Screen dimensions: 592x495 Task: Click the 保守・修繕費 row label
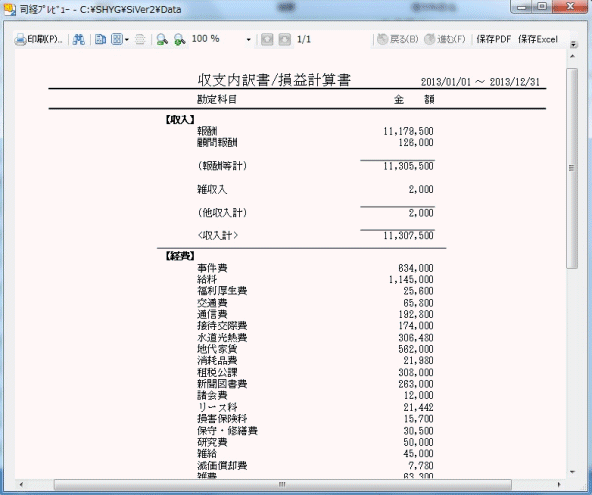pyautogui.click(x=227, y=430)
